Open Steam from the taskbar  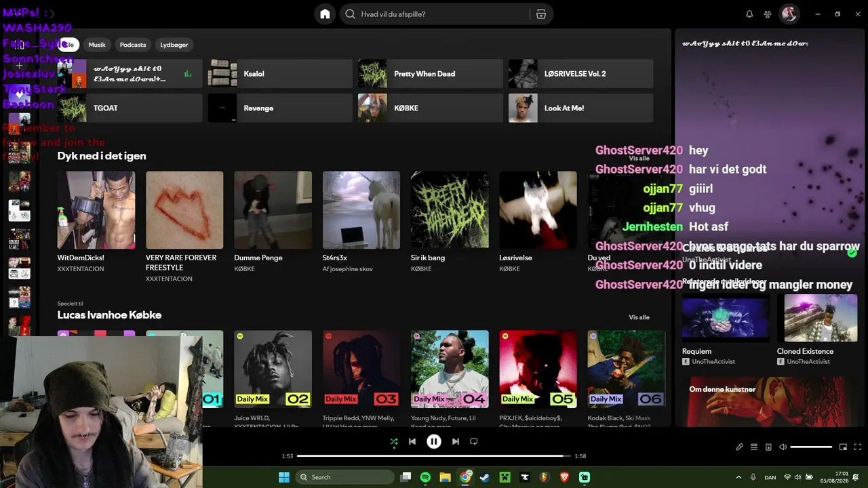(485, 477)
